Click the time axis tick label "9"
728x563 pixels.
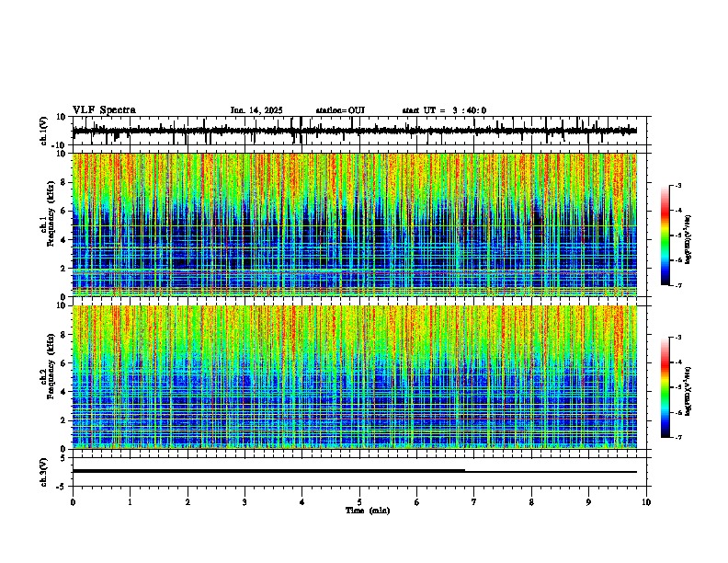pos(588,502)
